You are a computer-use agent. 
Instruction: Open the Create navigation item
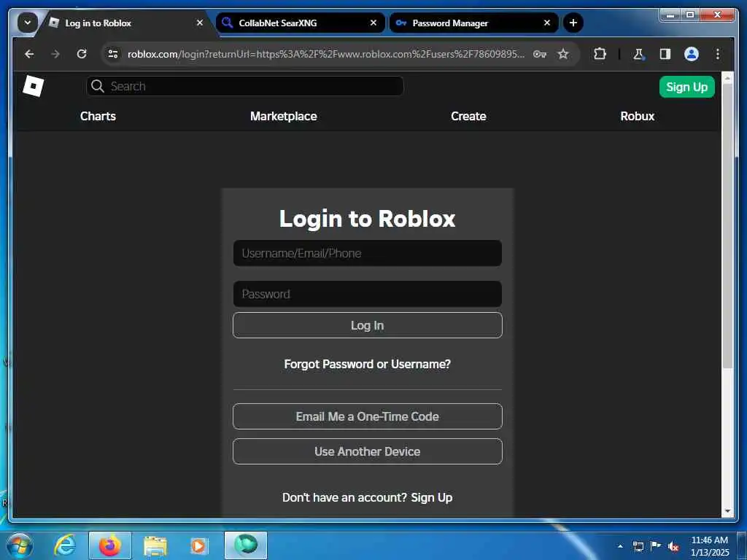(x=468, y=116)
